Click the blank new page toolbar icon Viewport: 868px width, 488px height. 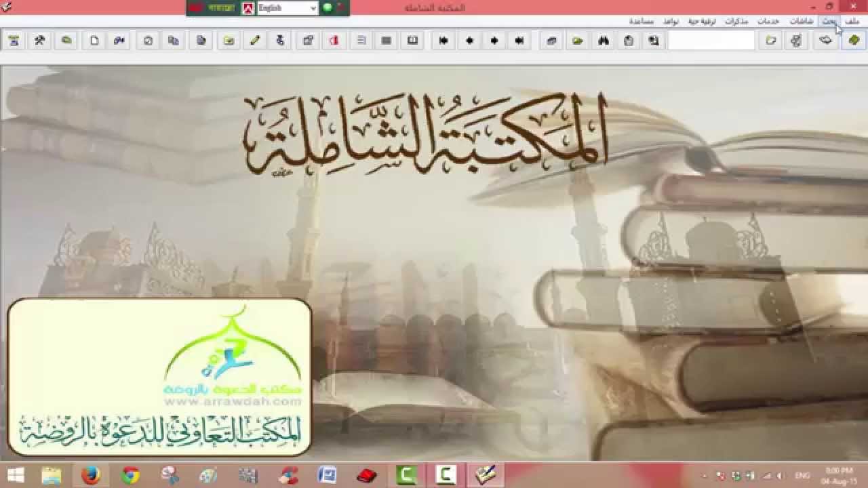(x=94, y=41)
